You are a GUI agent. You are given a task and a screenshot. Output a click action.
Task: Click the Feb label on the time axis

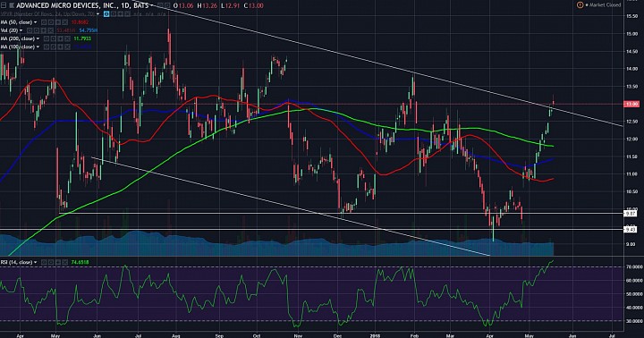414,335
